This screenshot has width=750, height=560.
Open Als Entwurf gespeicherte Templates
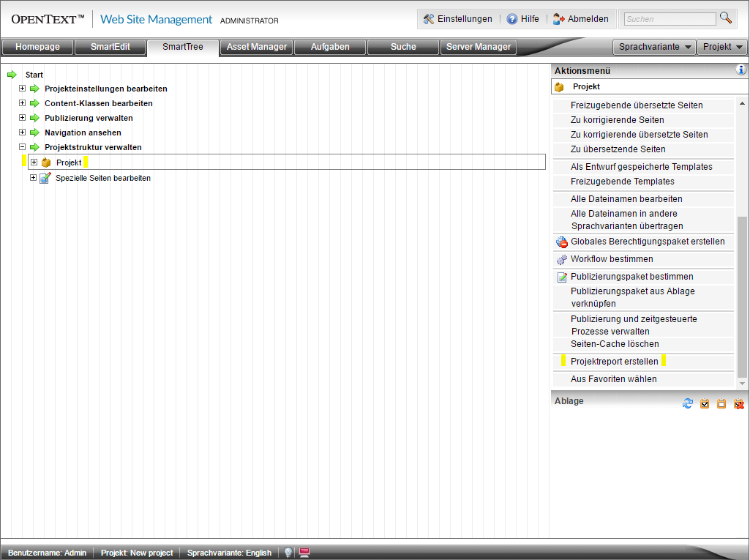coord(643,167)
